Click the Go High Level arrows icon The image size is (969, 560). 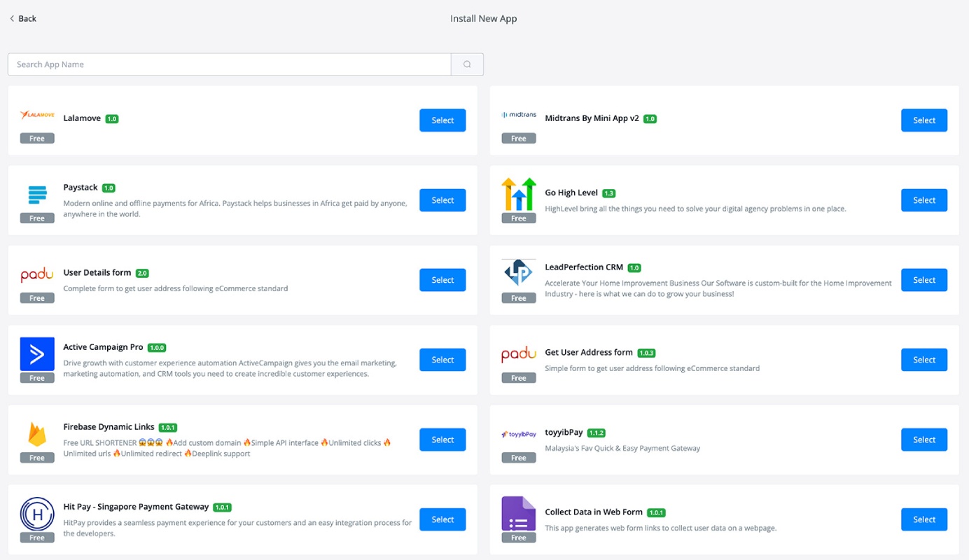519,195
